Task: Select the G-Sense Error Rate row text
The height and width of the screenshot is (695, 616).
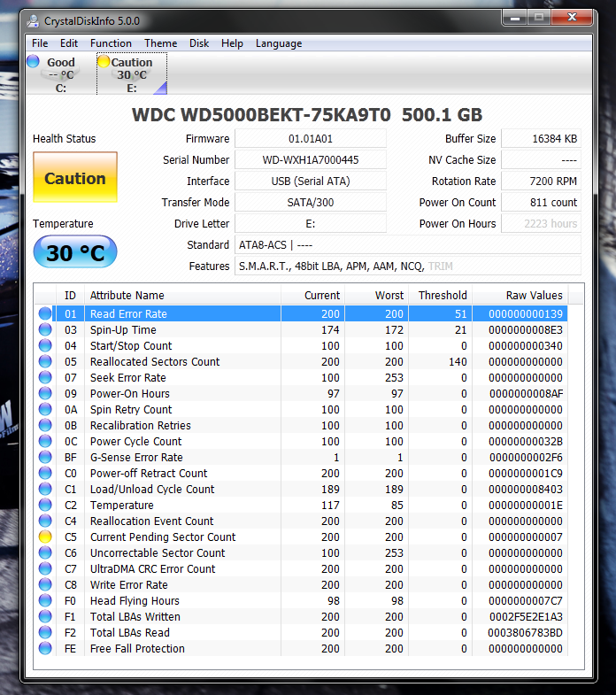Action: [136, 457]
